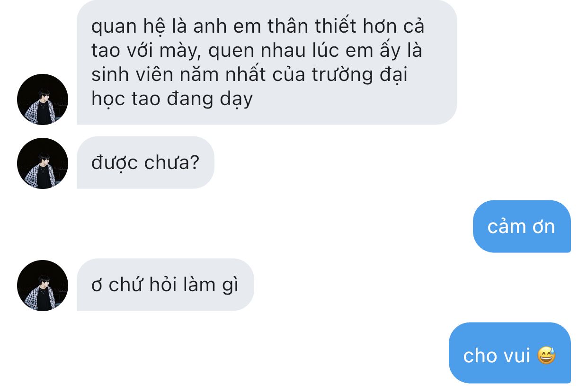Open the profile avatar beside the long message
Image resolution: width=588 pixels, height=386 pixels.
(x=43, y=99)
